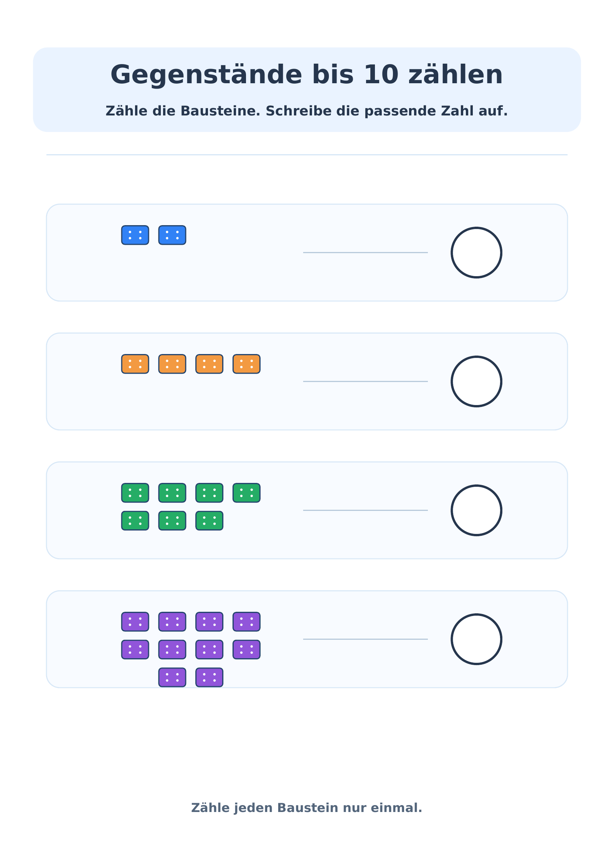Click the last green block in the bottom row
The width and height of the screenshot is (614, 868).
click(x=210, y=520)
